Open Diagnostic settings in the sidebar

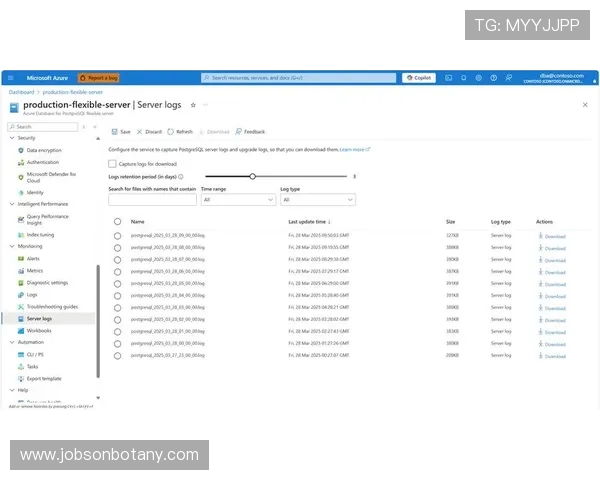47,283
